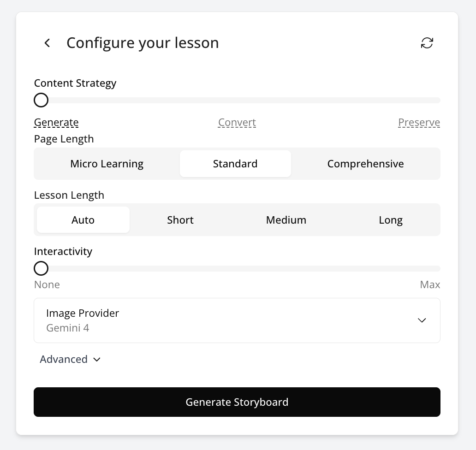
Task: Click the Preserve strategy label
Action: point(419,123)
